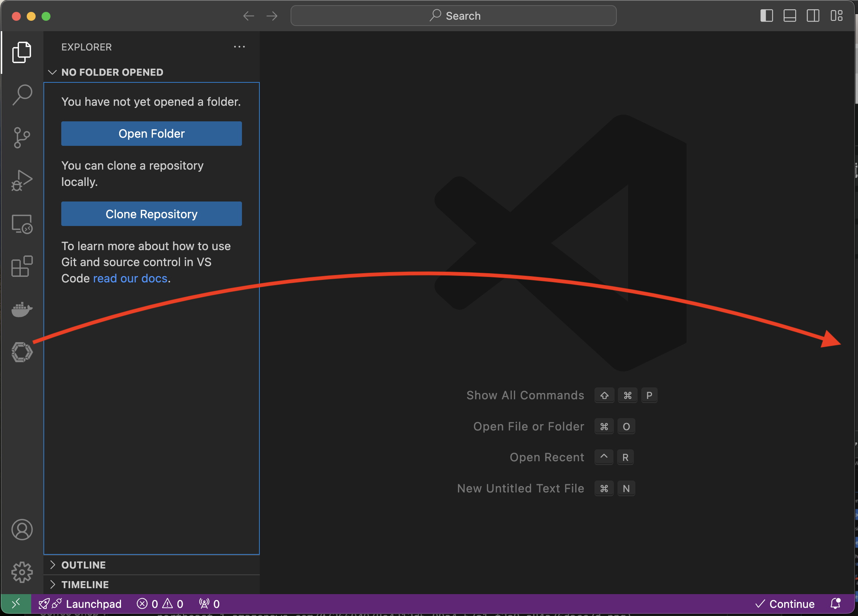The image size is (858, 616).
Task: Toggle the bottom panel
Action: tap(789, 16)
